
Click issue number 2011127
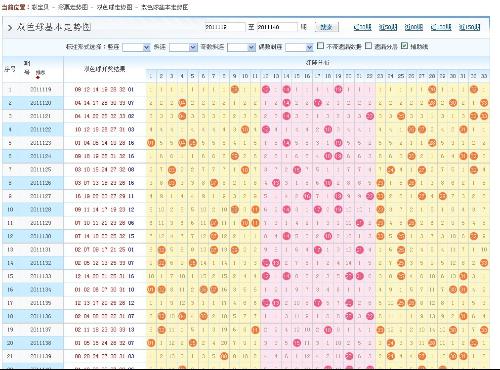[x=40, y=196]
